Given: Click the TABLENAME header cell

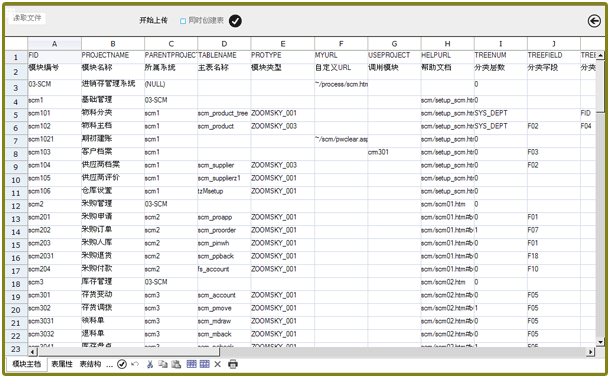Looking at the screenshot, I should [224, 56].
